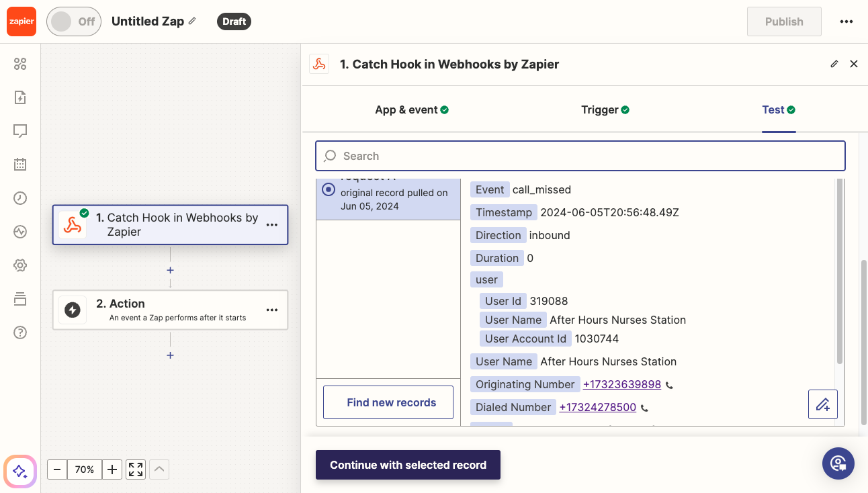Open Dialed Number +17324278500 link

(598, 407)
